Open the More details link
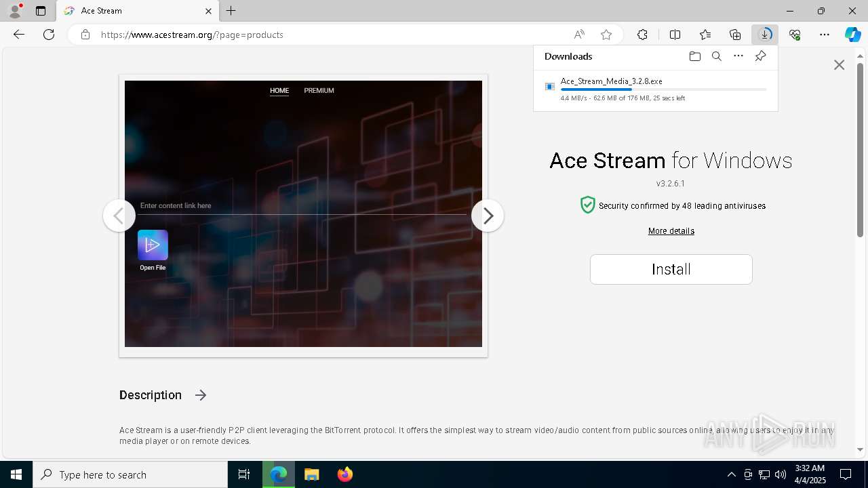This screenshot has width=868, height=488. (671, 231)
